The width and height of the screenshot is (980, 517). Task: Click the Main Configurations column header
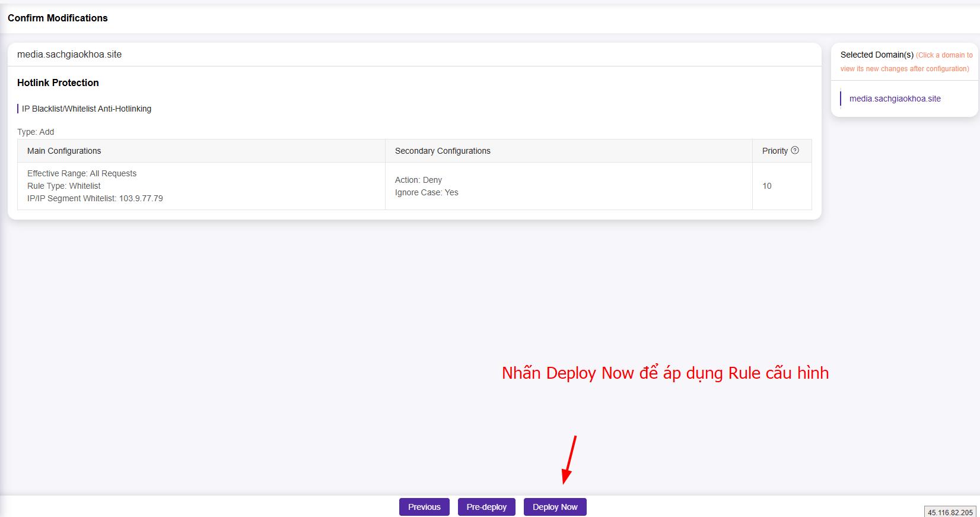point(64,151)
